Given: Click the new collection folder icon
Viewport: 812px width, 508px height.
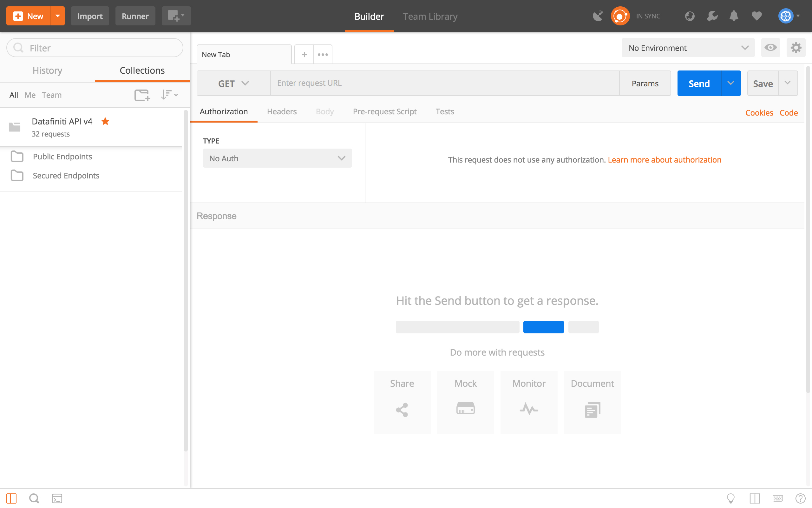Looking at the screenshot, I should click(142, 95).
